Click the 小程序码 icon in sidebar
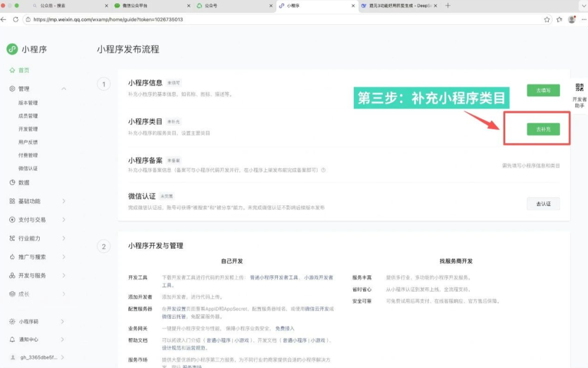Image resolution: width=588 pixels, height=368 pixels. click(x=13, y=322)
